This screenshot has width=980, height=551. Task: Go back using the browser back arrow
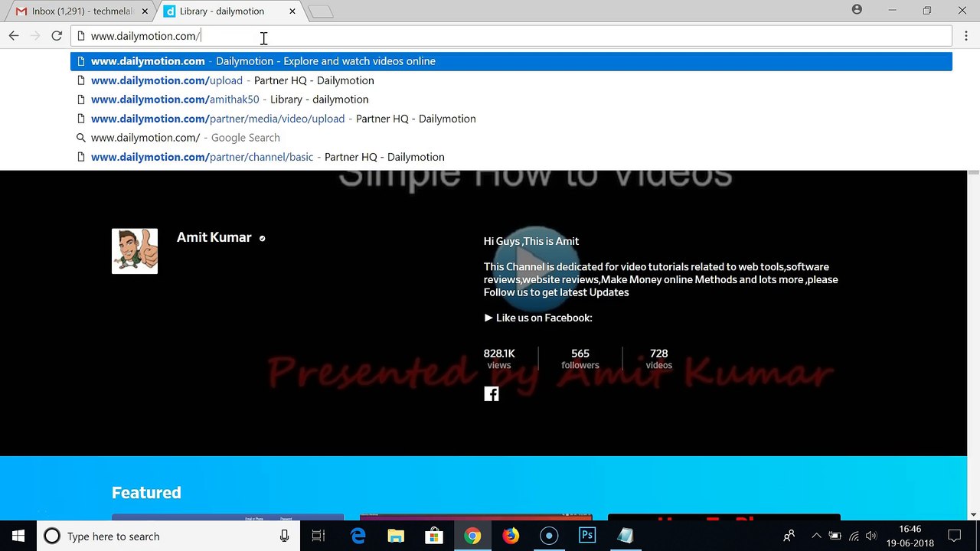tap(14, 36)
